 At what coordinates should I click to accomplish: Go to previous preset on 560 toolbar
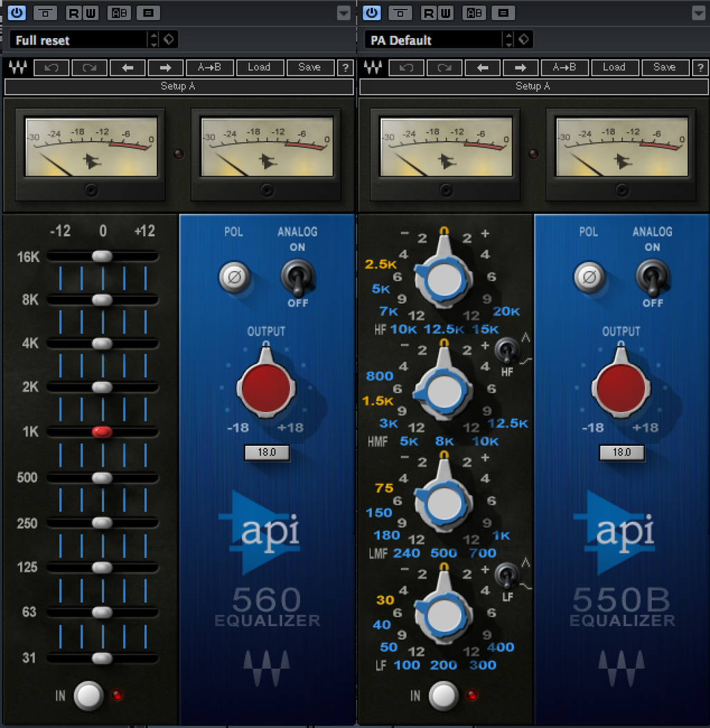pos(128,68)
